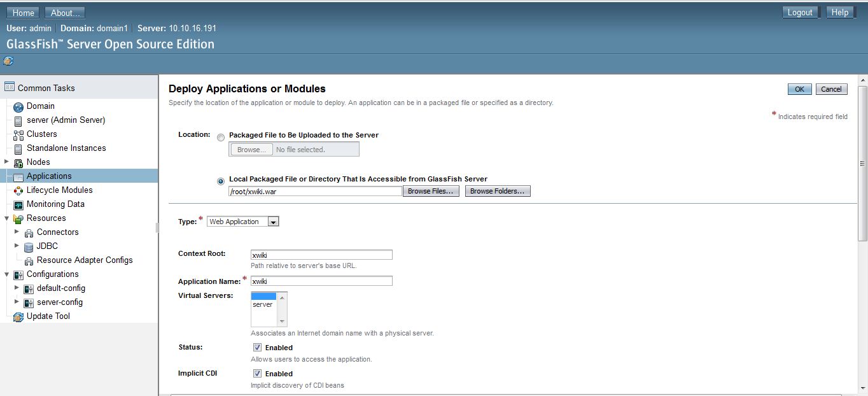Click the Connectors icon

click(x=29, y=232)
